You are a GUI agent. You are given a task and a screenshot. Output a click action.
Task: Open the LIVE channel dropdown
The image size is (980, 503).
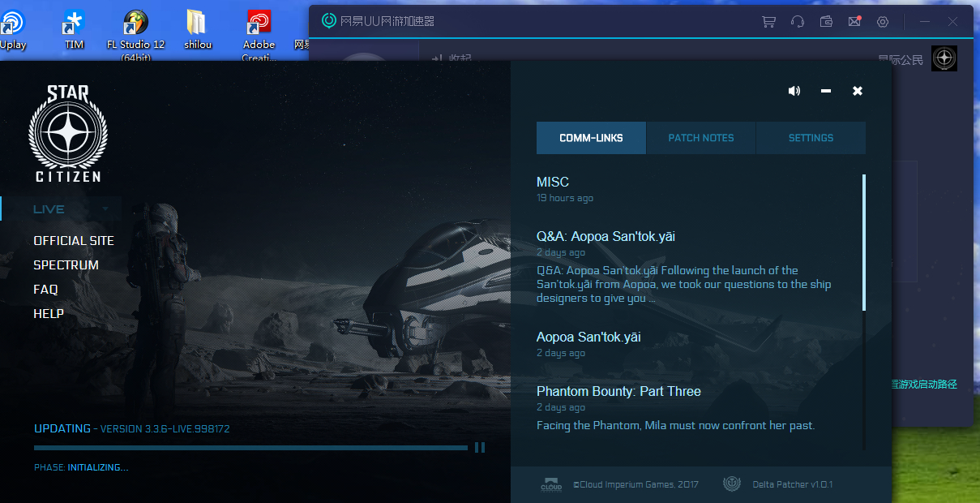[62, 209]
